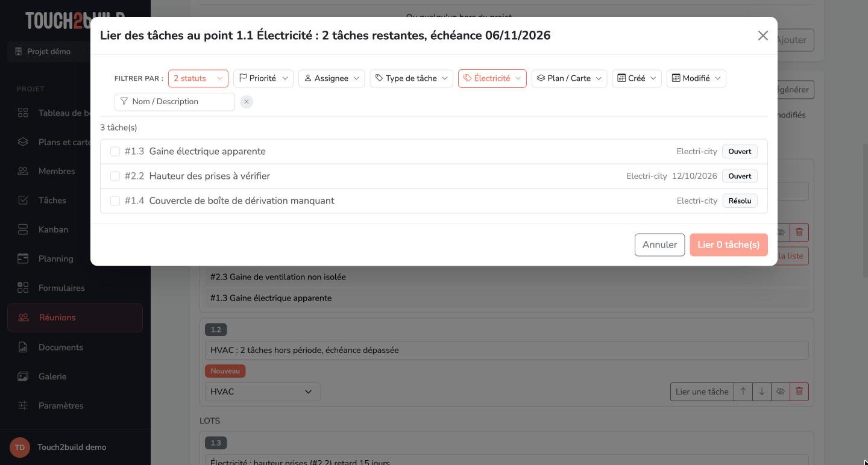Expand the 'Plan / Carte' filter

(x=570, y=78)
